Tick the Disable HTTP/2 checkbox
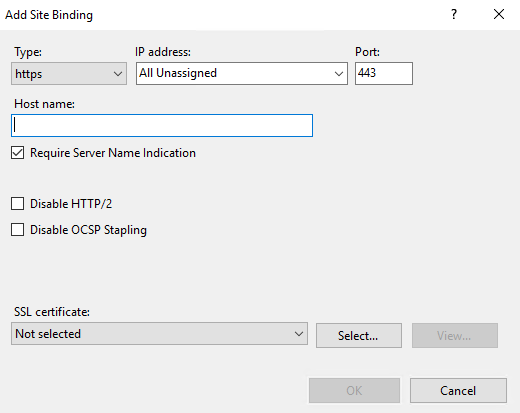Viewport: 520px width, 413px height. [x=17, y=203]
